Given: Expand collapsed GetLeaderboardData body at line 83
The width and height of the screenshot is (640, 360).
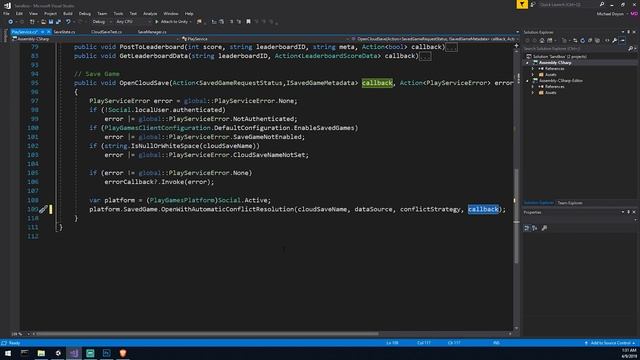Looking at the screenshot, I should (425, 56).
